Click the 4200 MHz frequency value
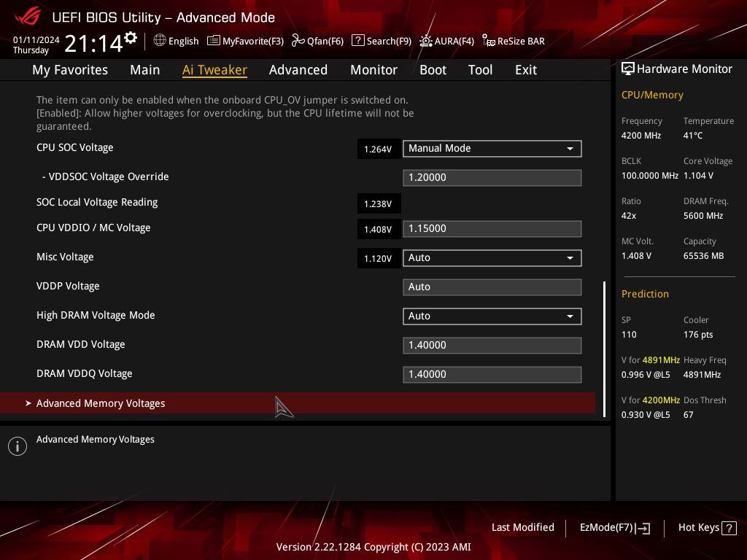The image size is (747, 560). (641, 136)
